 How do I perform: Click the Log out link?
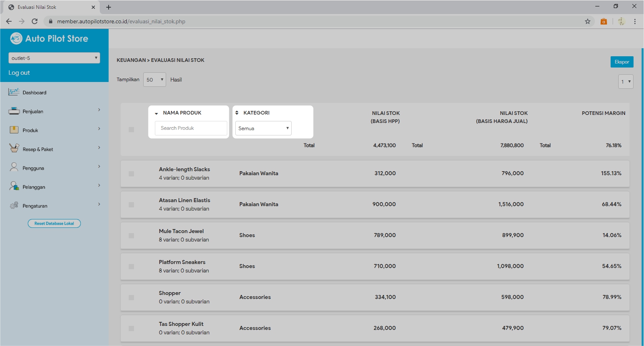click(x=19, y=73)
